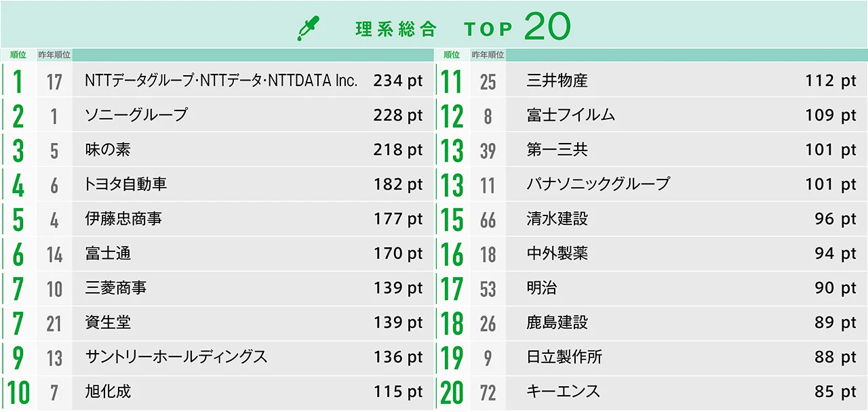Screen dimensions: 868x412
Task: Open 旭化成 ranked tenth
Action: pos(108,392)
